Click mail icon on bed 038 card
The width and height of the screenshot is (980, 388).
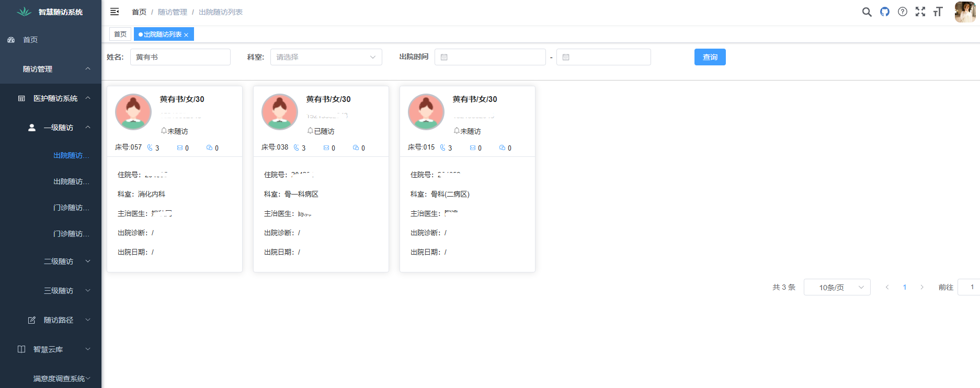326,148
